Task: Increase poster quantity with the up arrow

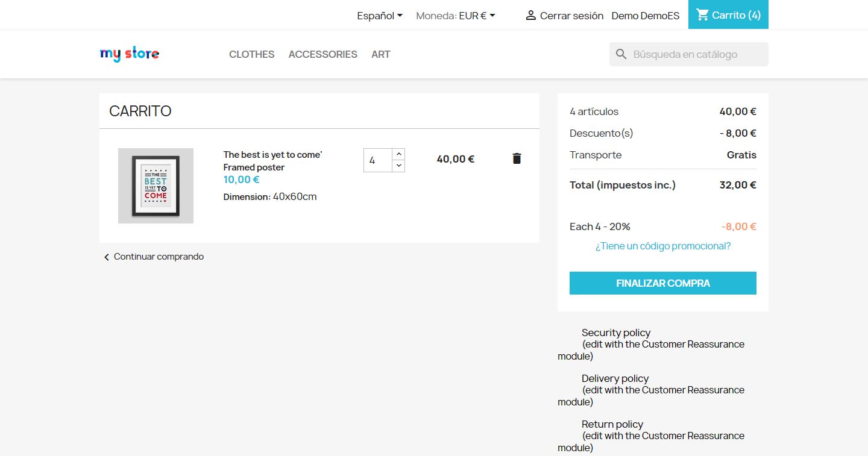Action: [x=398, y=154]
